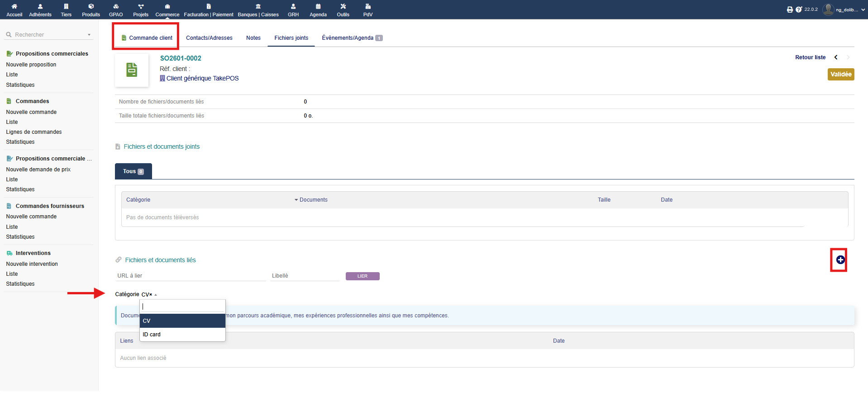Open the Produits module icon
Viewport: 868px width, 401px height.
click(x=91, y=6)
